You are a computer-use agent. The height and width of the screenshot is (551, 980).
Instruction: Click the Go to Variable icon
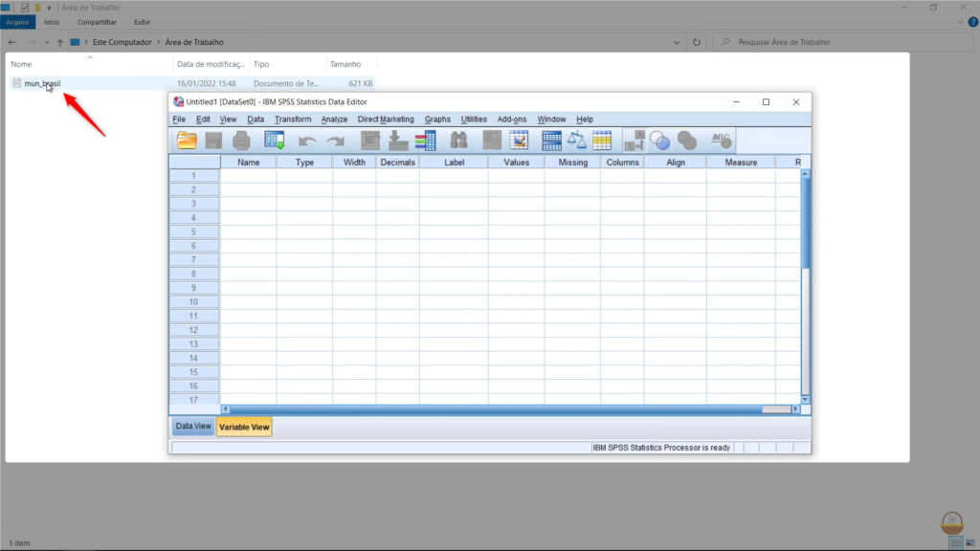(x=398, y=141)
